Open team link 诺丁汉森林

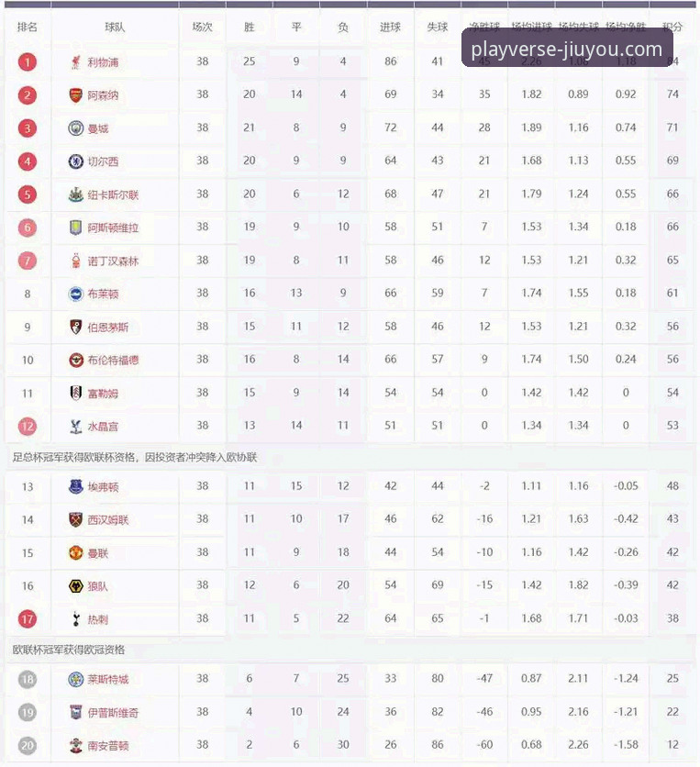click(113, 261)
